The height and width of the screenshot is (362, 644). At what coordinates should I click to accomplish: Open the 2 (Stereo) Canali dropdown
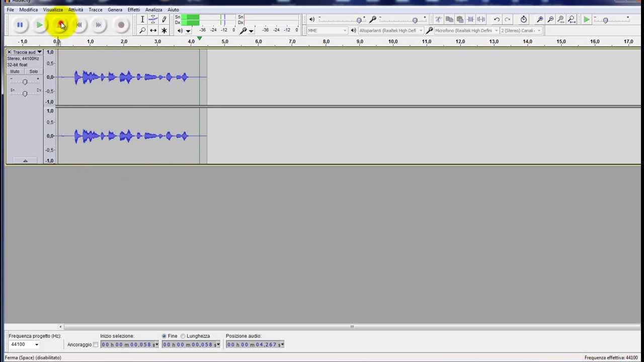tap(521, 30)
